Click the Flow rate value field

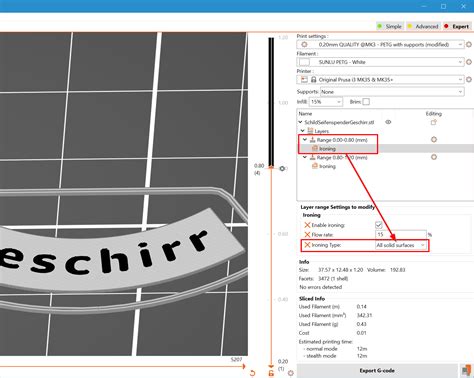click(x=401, y=235)
